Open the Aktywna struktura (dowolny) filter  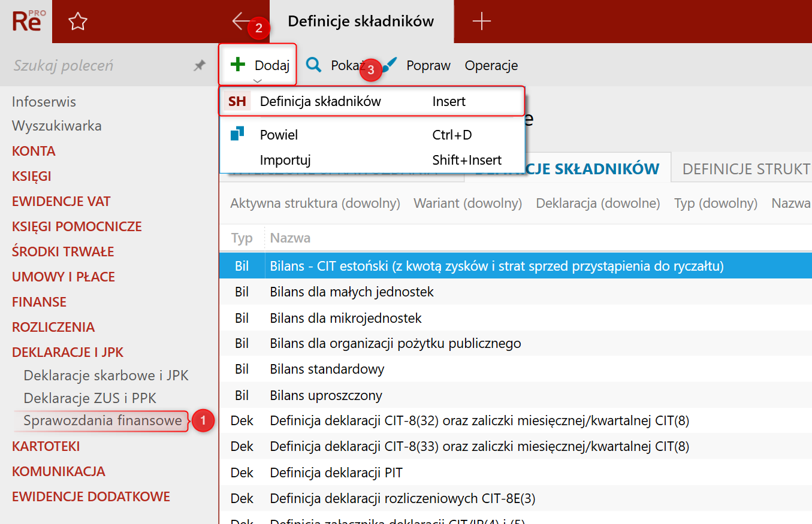coord(315,204)
